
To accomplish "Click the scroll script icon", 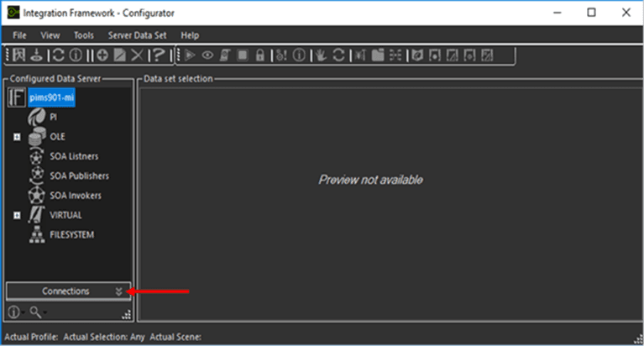I will pyautogui.click(x=225, y=55).
